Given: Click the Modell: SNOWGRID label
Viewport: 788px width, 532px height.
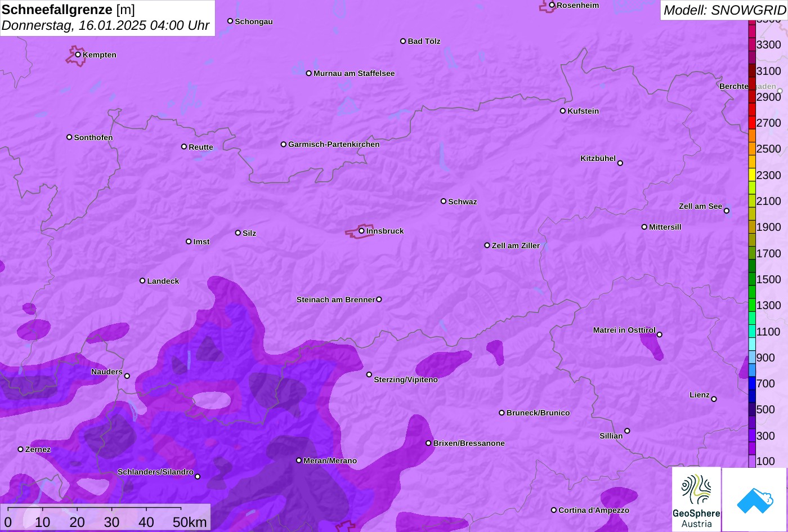Looking at the screenshot, I should click(x=724, y=10).
